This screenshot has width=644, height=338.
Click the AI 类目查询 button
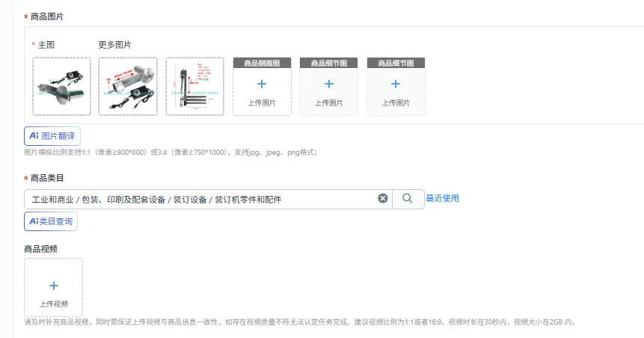click(51, 221)
